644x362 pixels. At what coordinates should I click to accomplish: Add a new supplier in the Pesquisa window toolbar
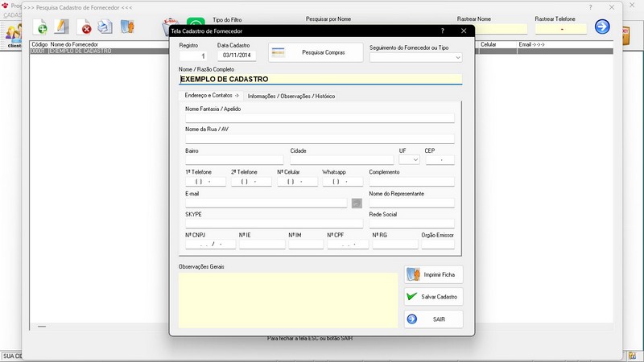point(40,27)
